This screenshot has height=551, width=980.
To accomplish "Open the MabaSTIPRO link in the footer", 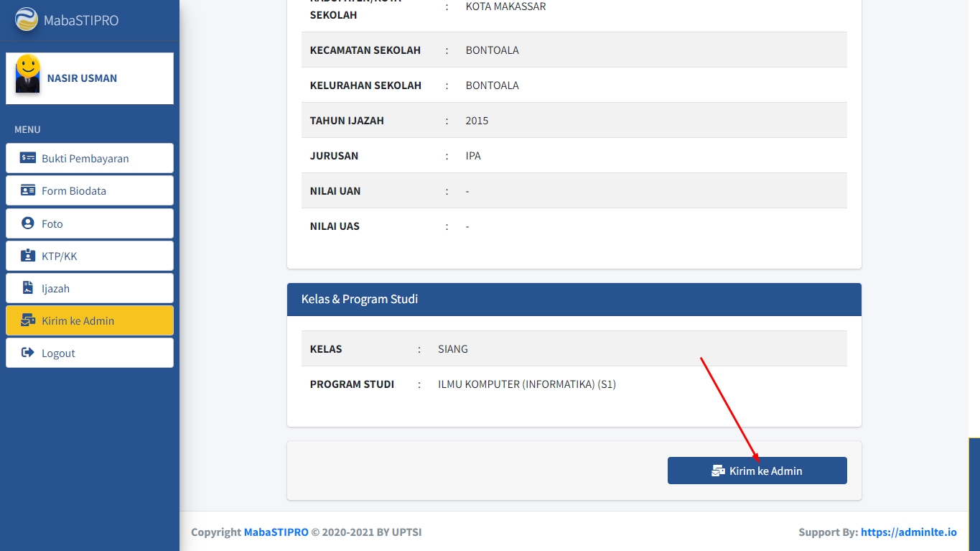I will coord(276,532).
